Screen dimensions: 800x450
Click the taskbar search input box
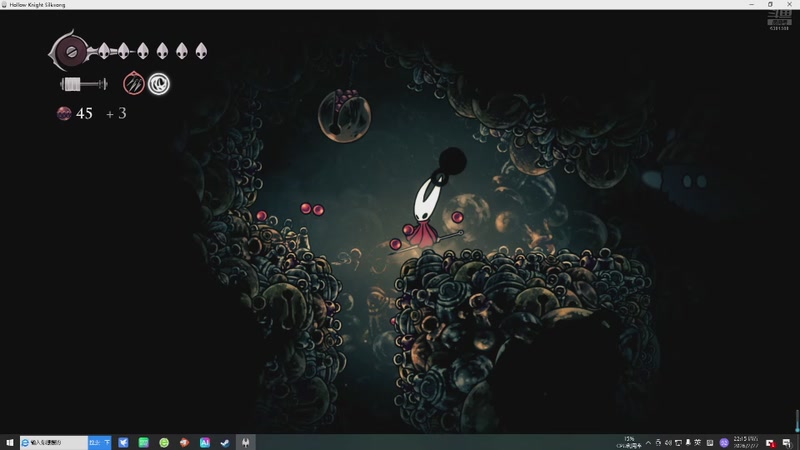click(54, 442)
